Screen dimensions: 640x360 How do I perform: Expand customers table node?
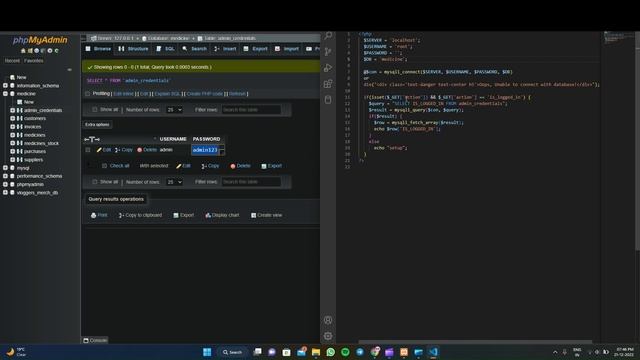click(13, 118)
